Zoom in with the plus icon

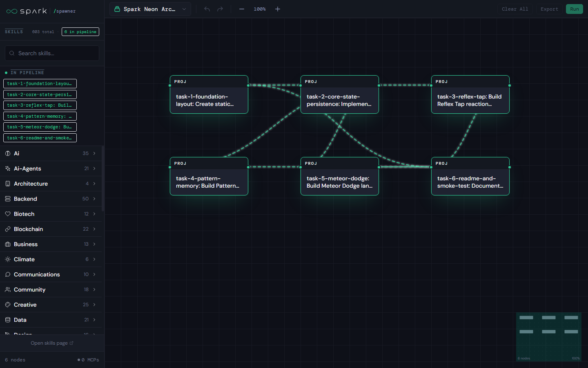pos(278,9)
